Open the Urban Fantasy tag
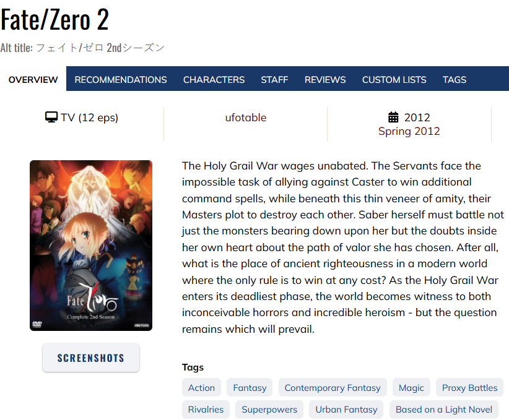509x420 pixels. coord(346,409)
